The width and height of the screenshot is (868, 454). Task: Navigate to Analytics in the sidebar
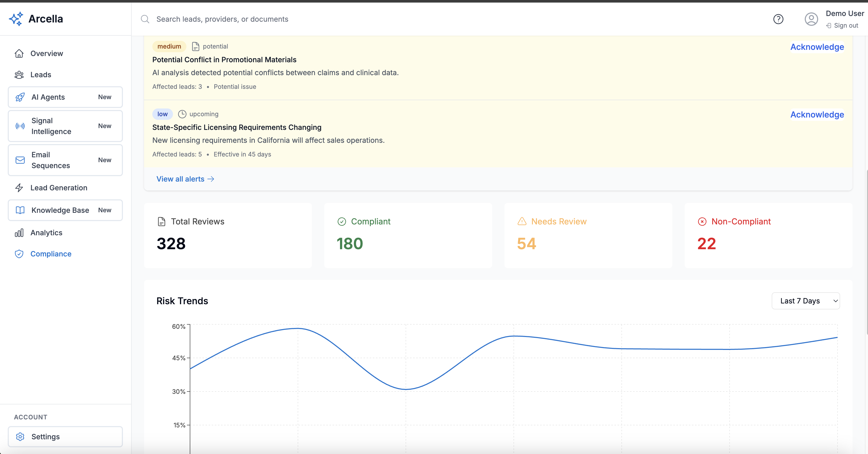(x=46, y=233)
